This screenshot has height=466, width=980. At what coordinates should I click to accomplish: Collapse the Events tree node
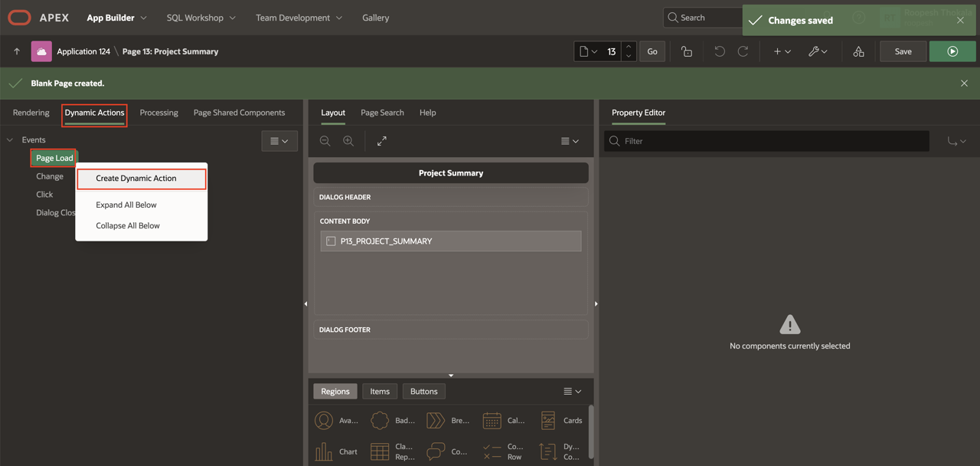pos(10,140)
